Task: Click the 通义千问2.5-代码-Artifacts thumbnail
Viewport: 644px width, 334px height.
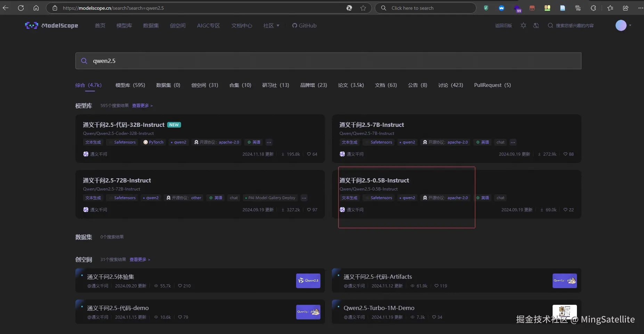Action: pos(565,281)
